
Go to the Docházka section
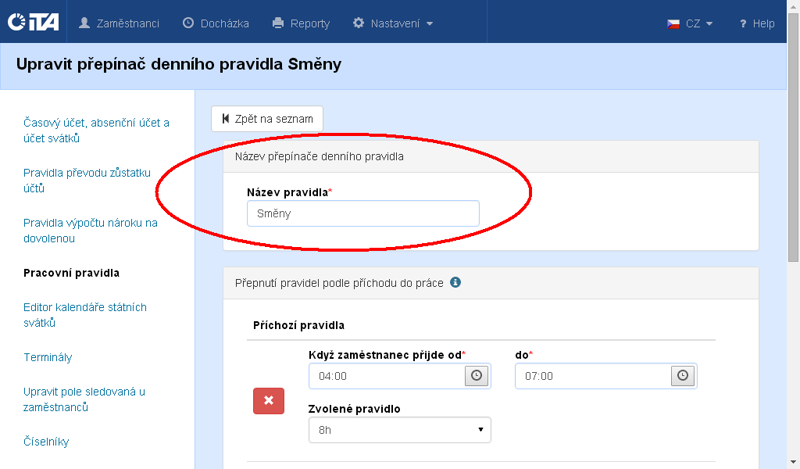215,23
